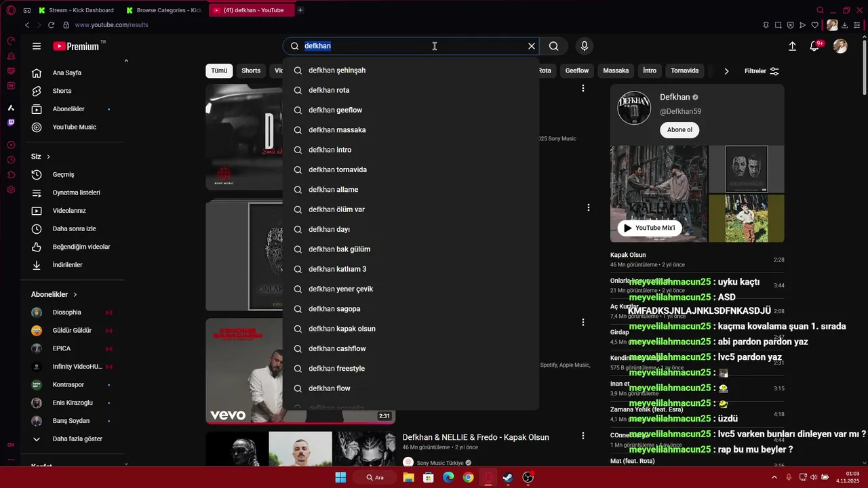The width and height of the screenshot is (868, 488).
Task: Open Opera Easy Setup sliders icon
Action: tap(857, 25)
